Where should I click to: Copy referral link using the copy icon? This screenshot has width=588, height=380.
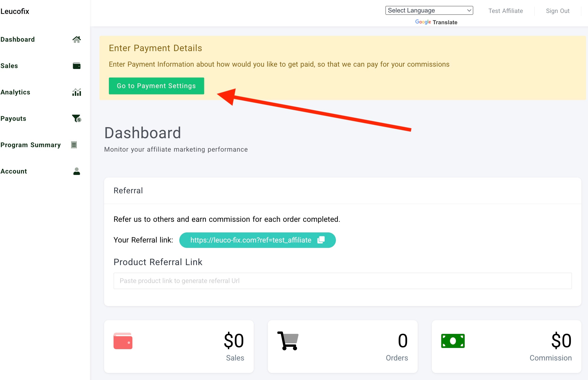click(x=321, y=240)
